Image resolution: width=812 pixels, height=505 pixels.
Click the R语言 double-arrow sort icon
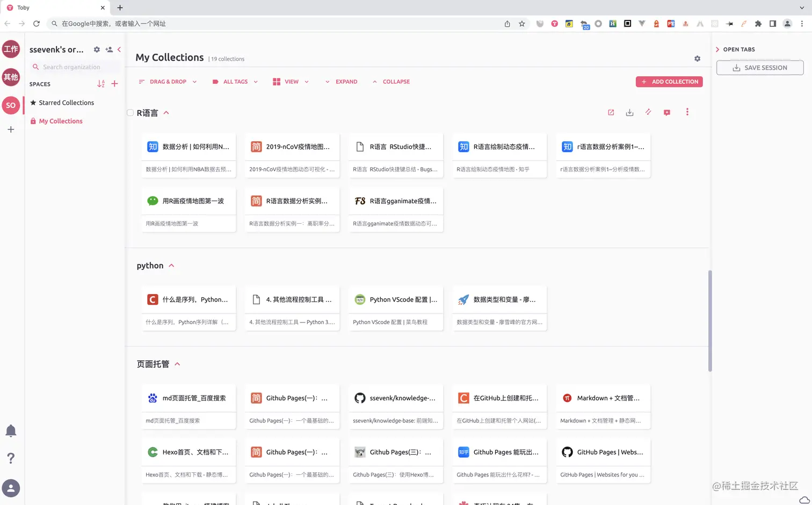[648, 112]
